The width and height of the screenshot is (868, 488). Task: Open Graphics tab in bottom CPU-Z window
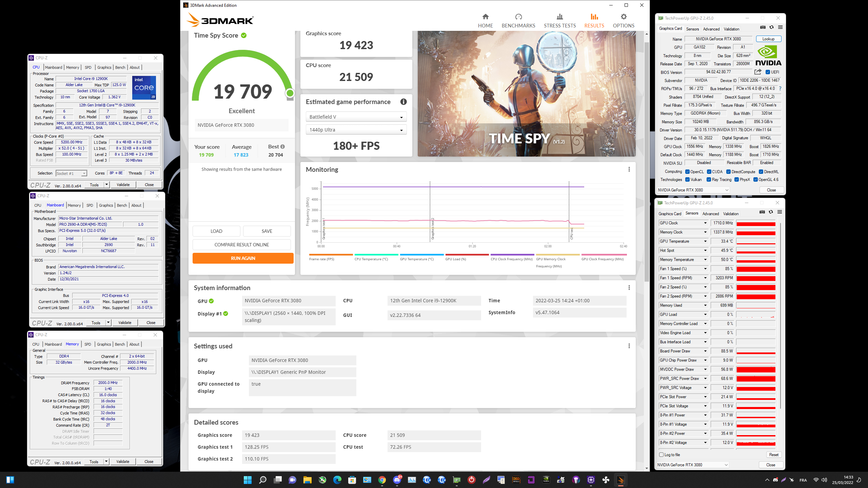coord(104,344)
